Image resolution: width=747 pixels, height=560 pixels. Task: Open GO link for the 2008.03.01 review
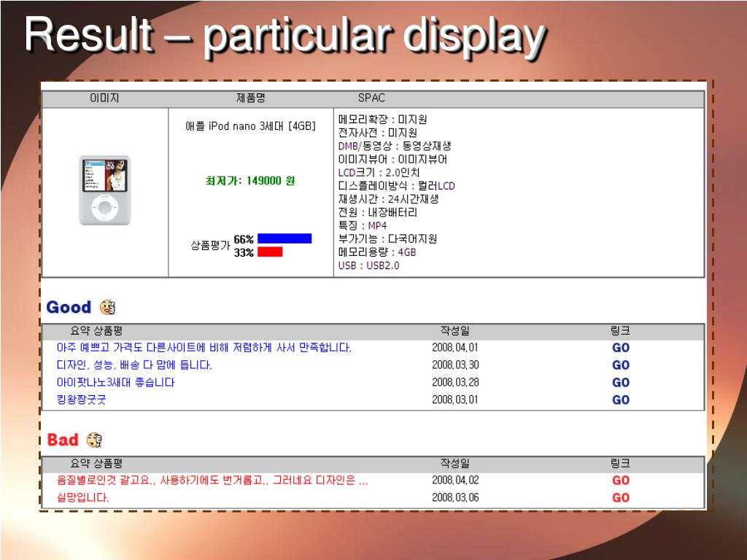pyautogui.click(x=621, y=400)
